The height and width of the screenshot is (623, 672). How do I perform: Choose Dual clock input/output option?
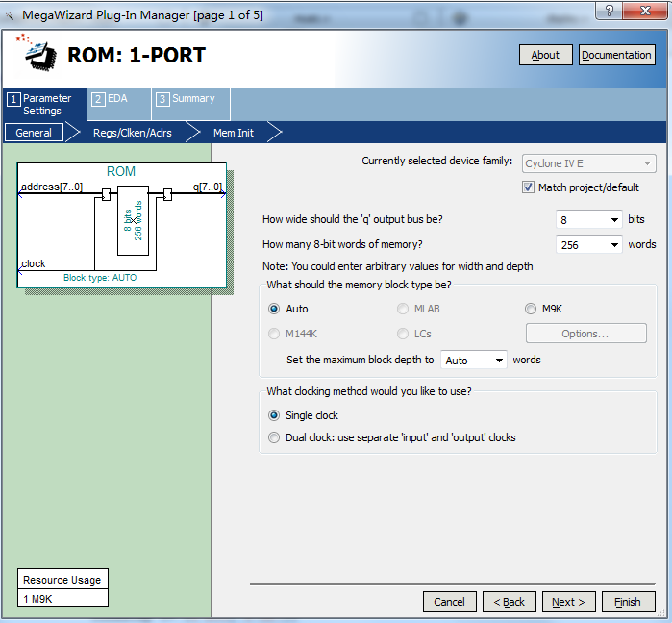(275, 437)
